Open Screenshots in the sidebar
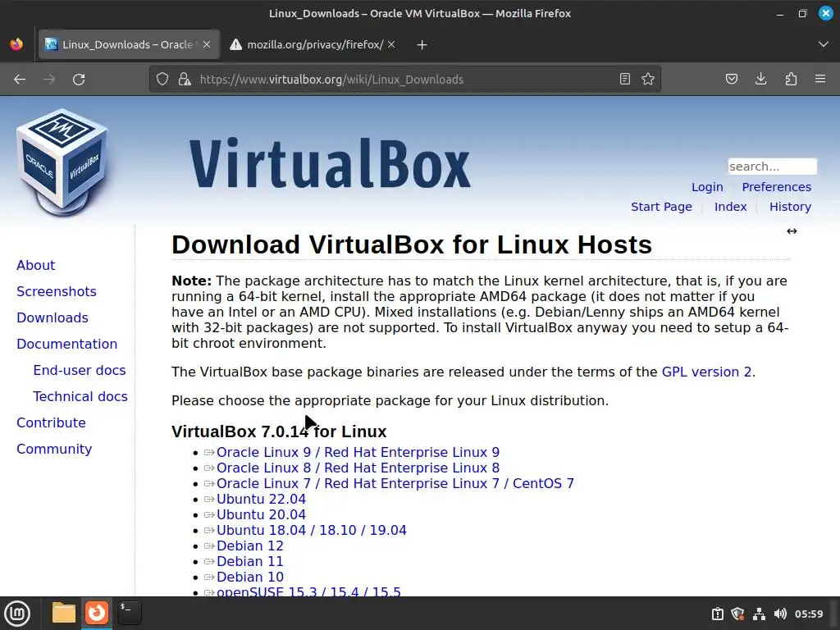The width and height of the screenshot is (840, 630). tap(57, 291)
